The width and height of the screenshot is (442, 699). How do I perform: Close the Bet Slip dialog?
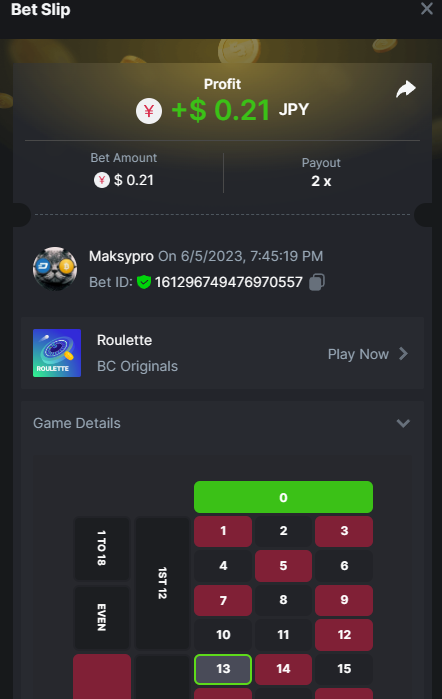(426, 8)
